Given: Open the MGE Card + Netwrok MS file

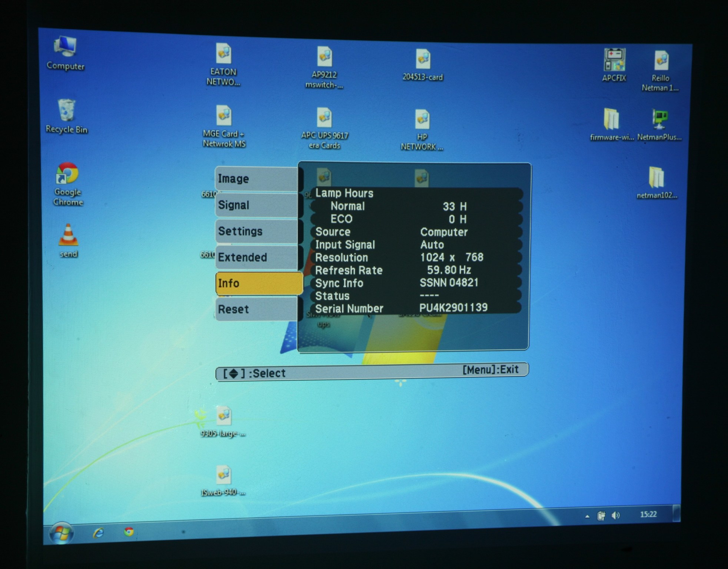Looking at the screenshot, I should [224, 127].
